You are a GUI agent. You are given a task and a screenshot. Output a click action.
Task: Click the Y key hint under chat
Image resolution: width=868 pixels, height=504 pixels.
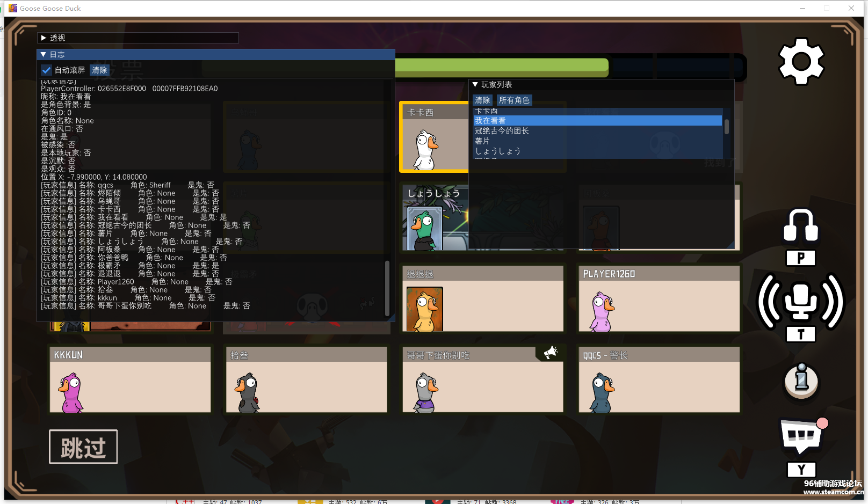[x=801, y=470]
